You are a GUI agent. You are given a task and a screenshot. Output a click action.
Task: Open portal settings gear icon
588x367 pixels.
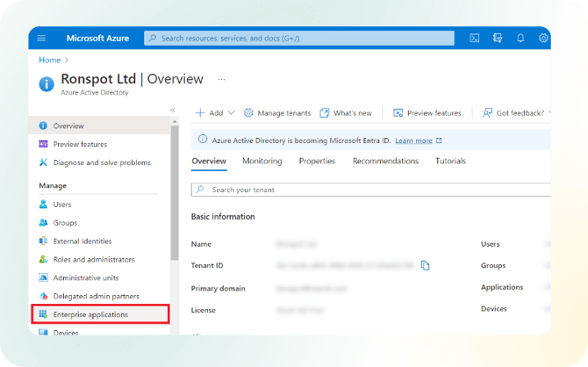click(543, 38)
